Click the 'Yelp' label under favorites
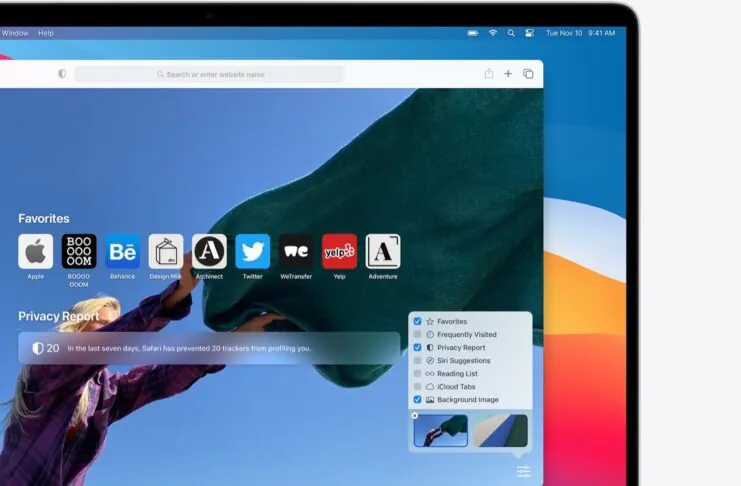 pos(339,276)
